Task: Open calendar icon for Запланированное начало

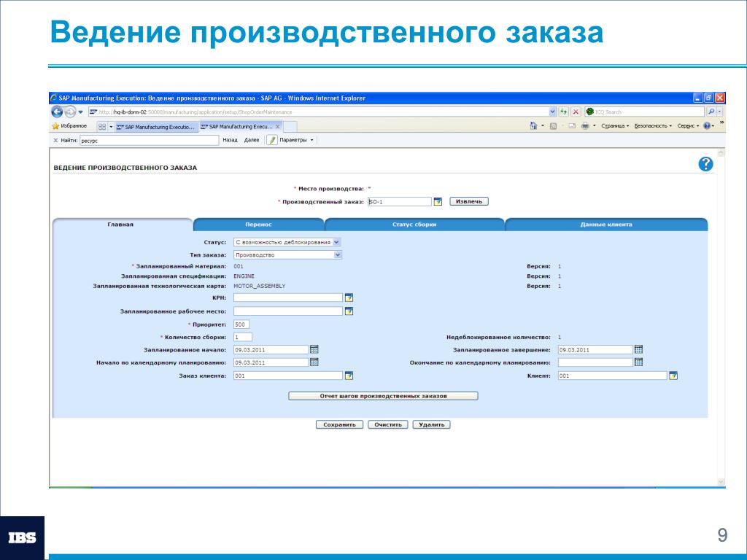Action: (314, 349)
